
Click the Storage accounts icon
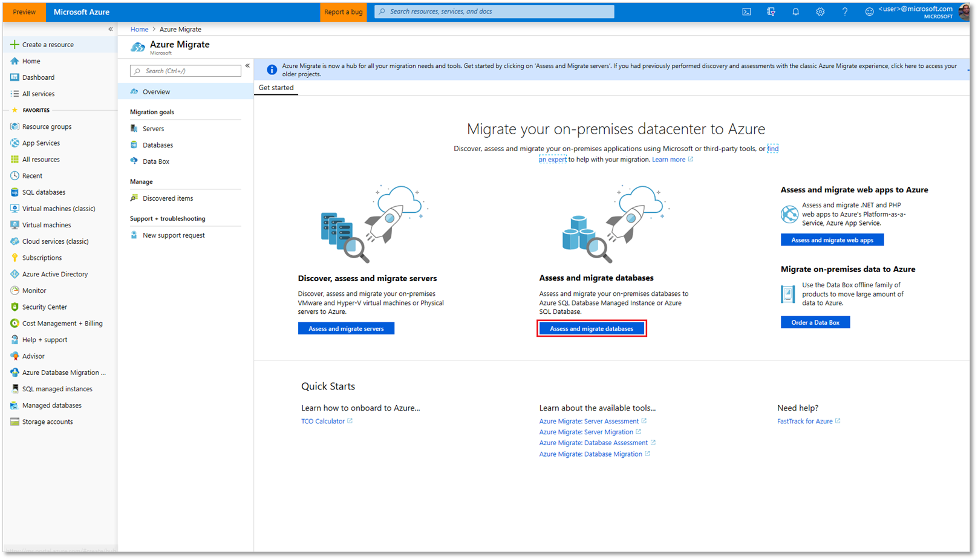coord(15,422)
